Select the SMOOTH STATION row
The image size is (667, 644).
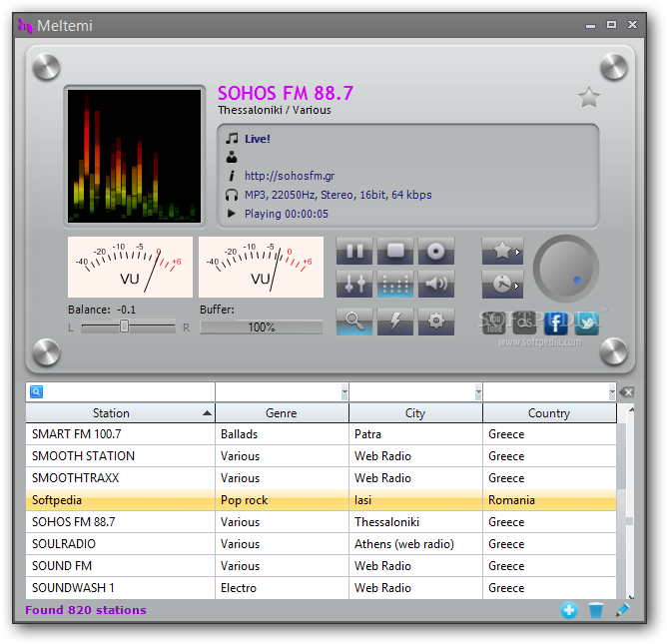coord(321,456)
